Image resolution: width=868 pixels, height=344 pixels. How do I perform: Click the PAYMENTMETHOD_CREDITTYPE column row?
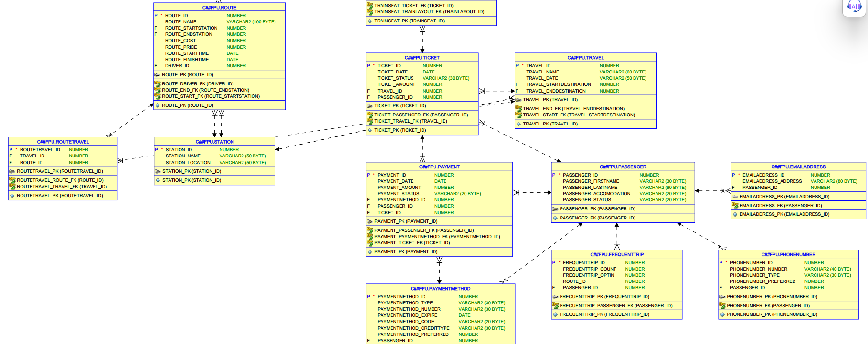[413, 328]
